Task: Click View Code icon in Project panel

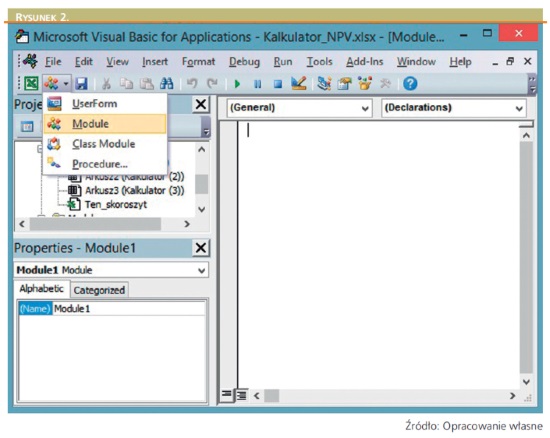Action: 27,126
